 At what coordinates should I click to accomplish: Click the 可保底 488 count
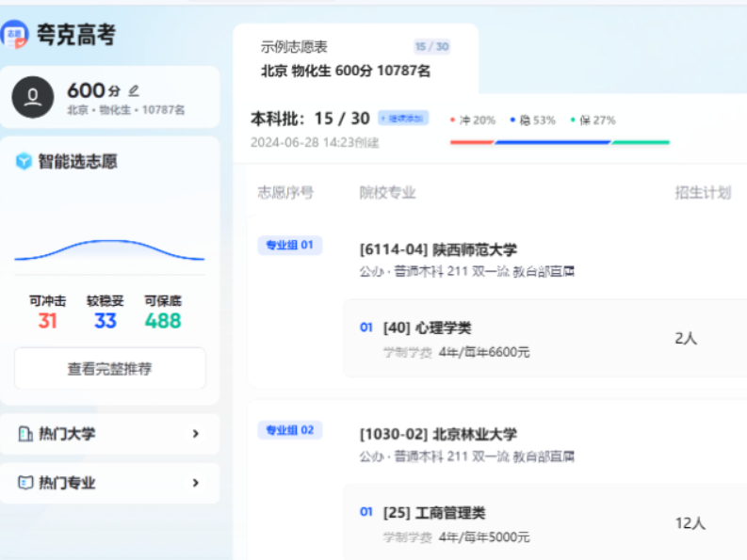163,312
